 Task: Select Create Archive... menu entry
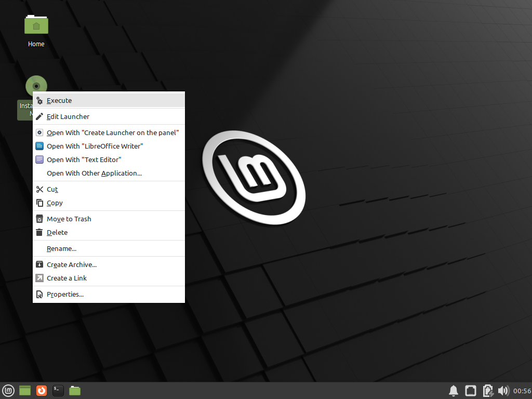109,264
